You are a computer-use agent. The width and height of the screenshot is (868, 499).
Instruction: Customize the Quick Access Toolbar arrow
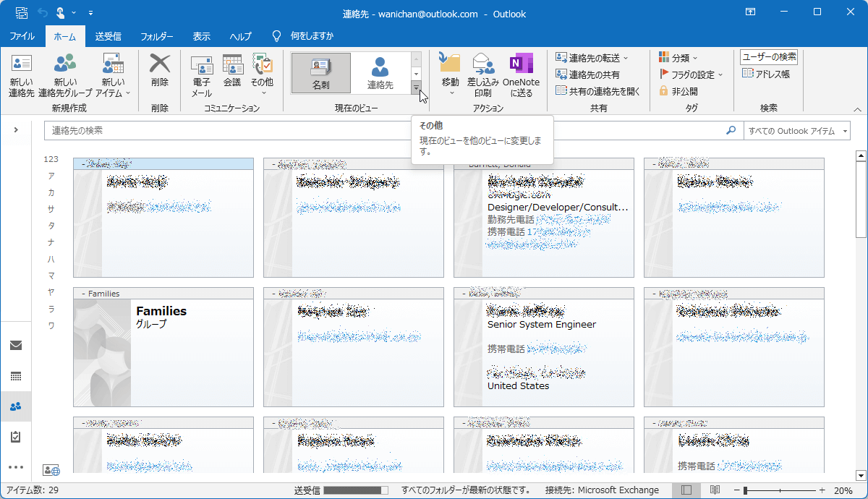(90, 13)
